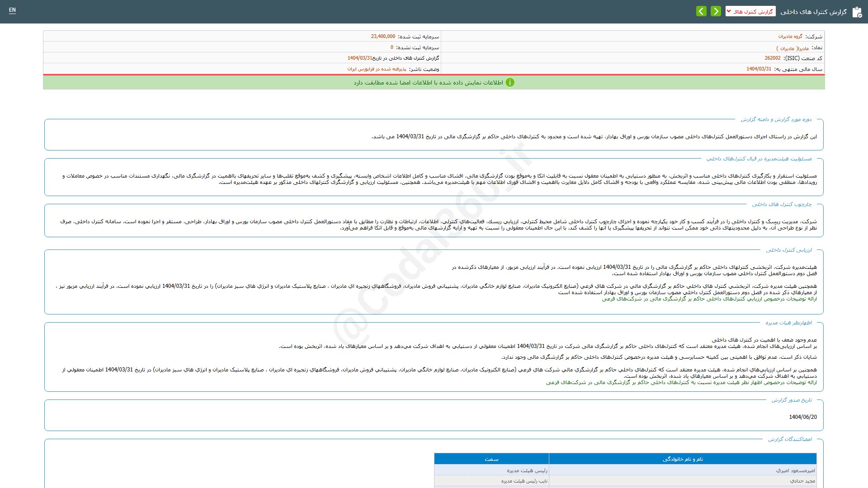
Task: Click the ارزیابی کنترل داخلی section heading
Action: pyautogui.click(x=788, y=250)
